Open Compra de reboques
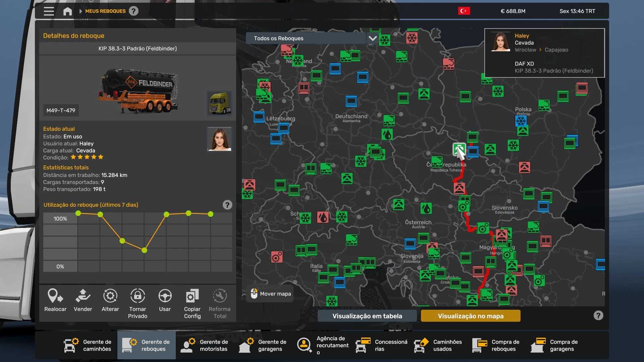Screen dimensions: 644x362 click(496, 345)
